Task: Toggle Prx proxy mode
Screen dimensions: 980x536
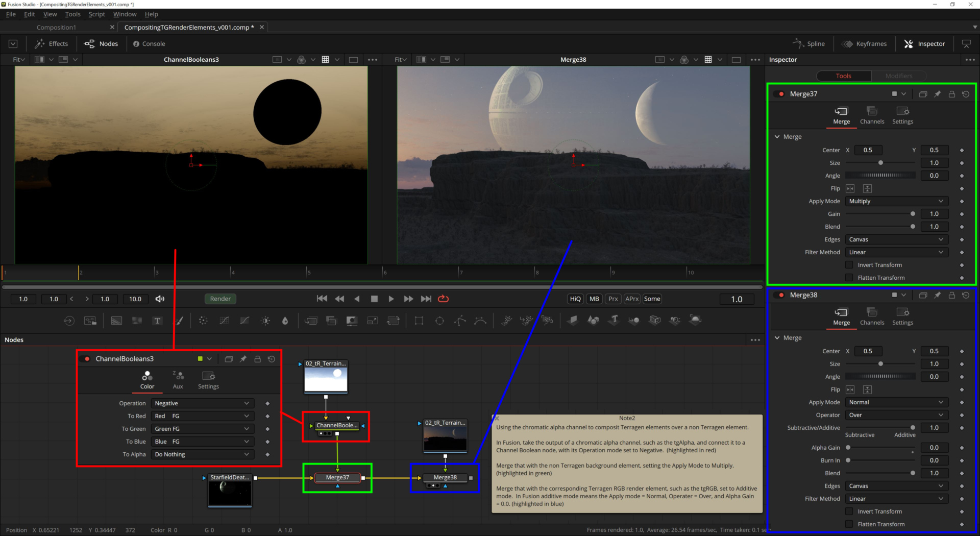Action: [x=613, y=299]
